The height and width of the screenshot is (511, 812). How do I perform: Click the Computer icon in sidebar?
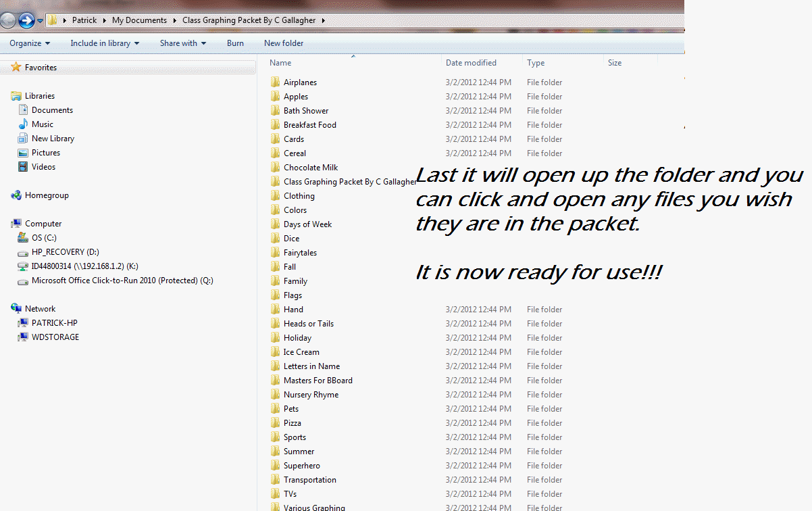click(x=16, y=224)
